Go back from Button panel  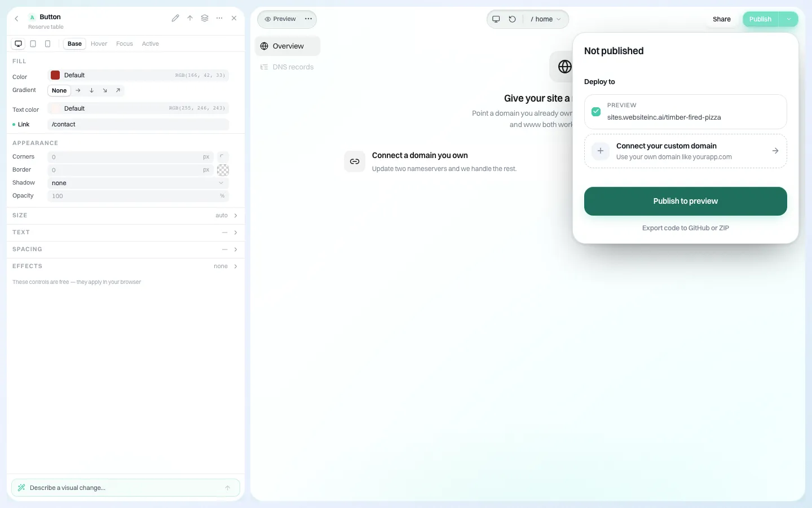point(16,19)
